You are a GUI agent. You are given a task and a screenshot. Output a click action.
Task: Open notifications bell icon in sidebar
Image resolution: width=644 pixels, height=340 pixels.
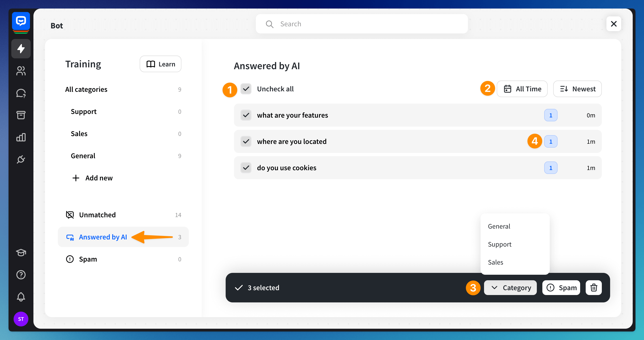(x=21, y=297)
